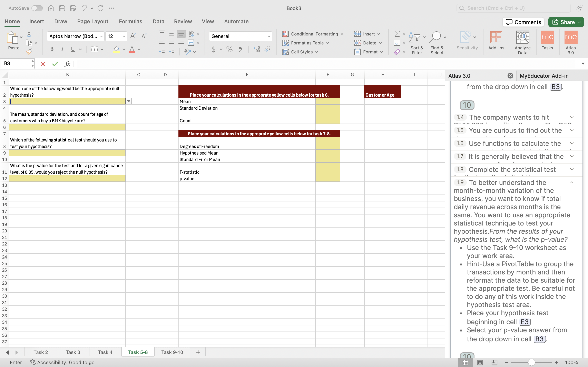
Task: Apply Bold formatting
Action: pyautogui.click(x=52, y=49)
